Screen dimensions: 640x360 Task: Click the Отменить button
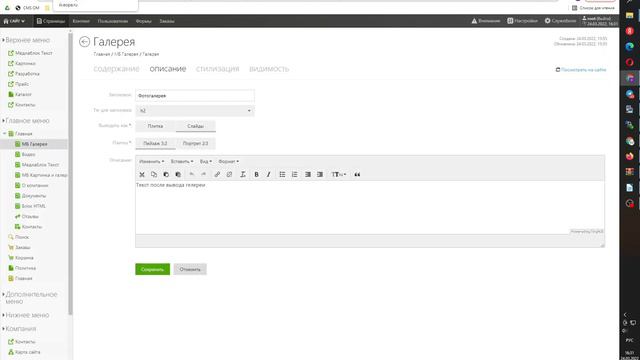(190, 269)
